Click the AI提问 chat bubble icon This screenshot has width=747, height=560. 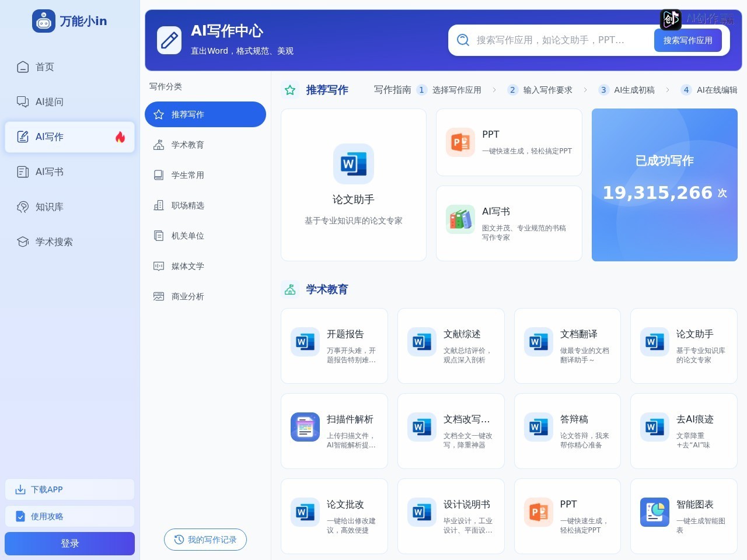pyautogui.click(x=23, y=102)
